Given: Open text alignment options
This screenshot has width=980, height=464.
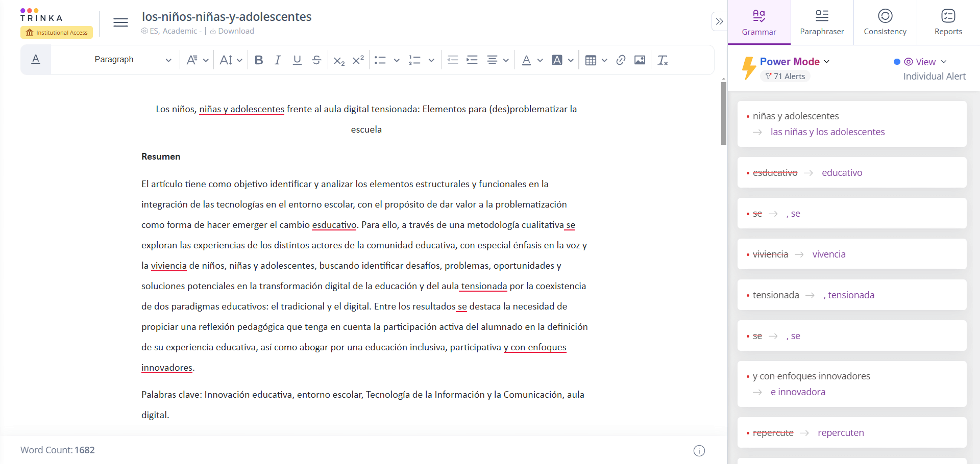Looking at the screenshot, I should (492, 60).
